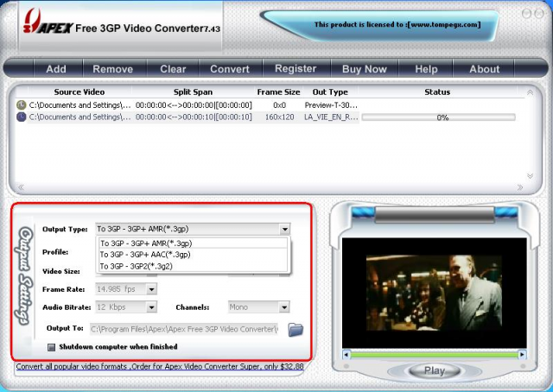Toggle Shutdown computer when finished checkbox
553x392 pixels.
click(x=52, y=347)
